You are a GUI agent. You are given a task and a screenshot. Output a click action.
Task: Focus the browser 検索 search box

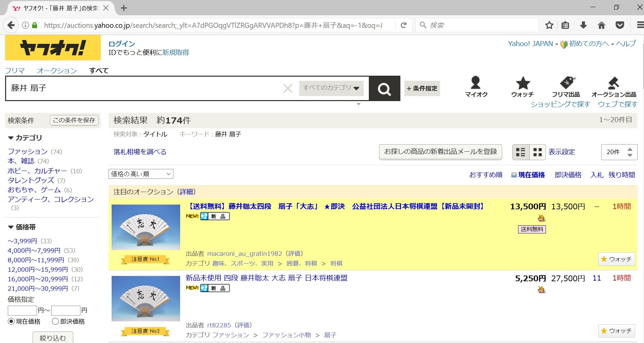tap(477, 25)
